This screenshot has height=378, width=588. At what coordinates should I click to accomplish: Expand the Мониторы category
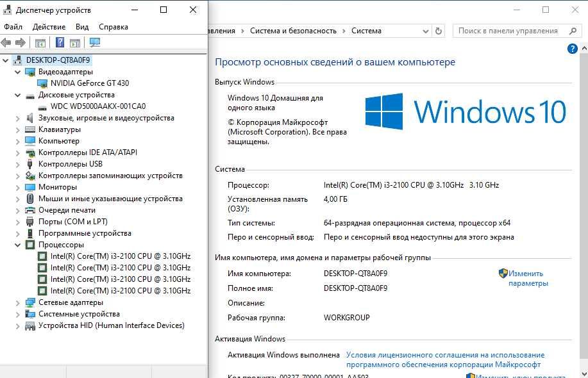(x=17, y=187)
